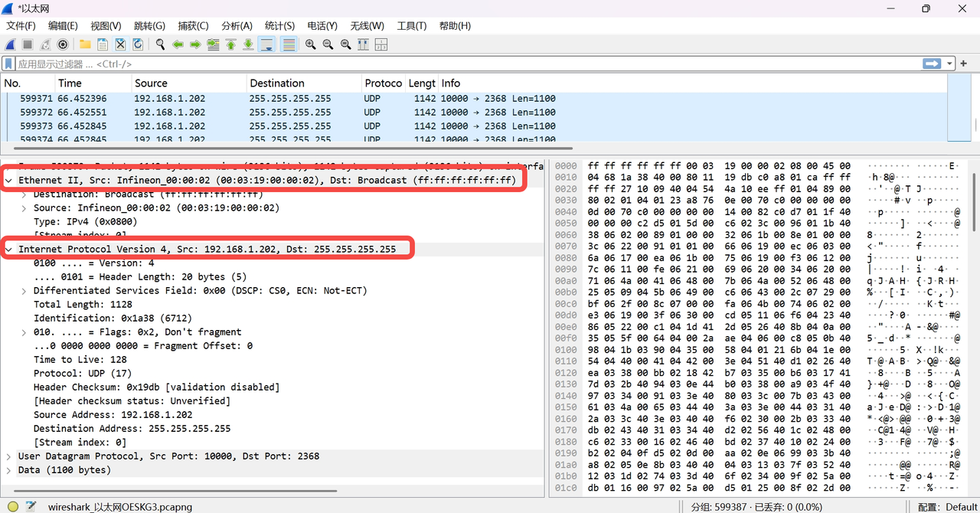Viewport: 980px width, 513px height.
Task: Add a filter button using the plus sign
Action: [x=963, y=64]
